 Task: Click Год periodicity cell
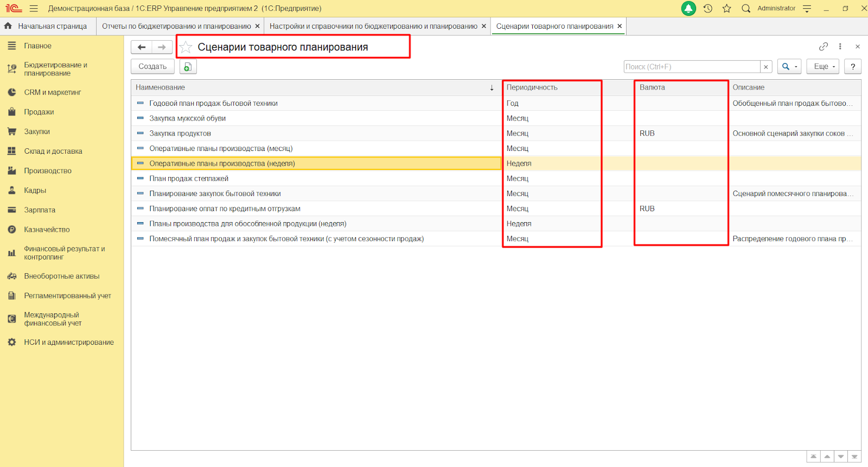[512, 103]
